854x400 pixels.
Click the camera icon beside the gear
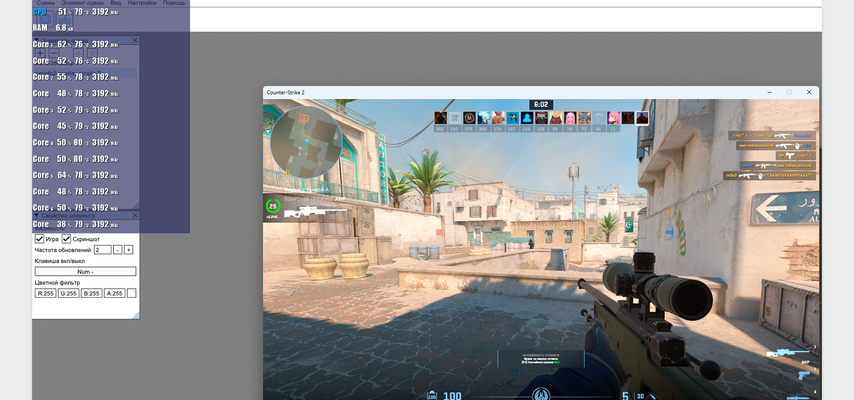tap(64, 19)
